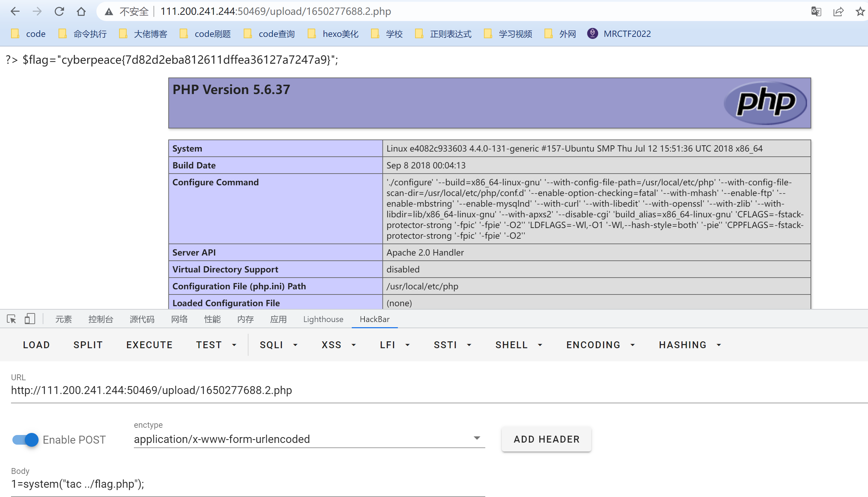Image resolution: width=868 pixels, height=497 pixels.
Task: Open the translate page icon
Action: (x=816, y=12)
